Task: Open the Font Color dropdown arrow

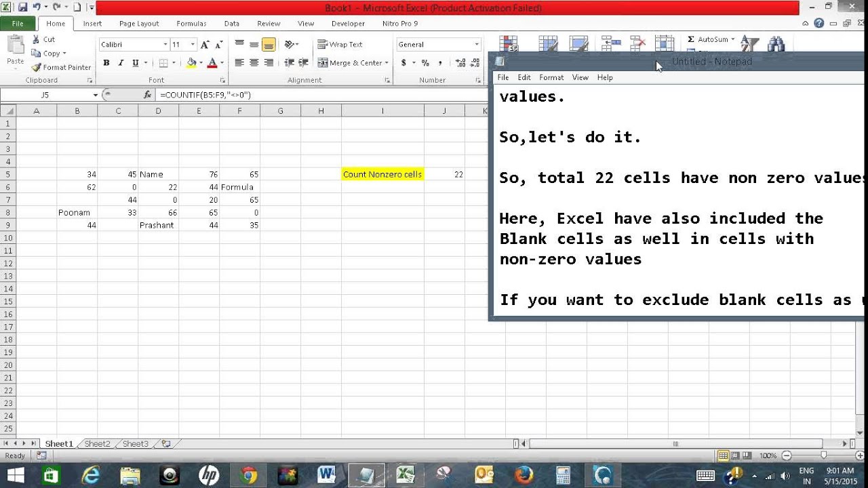Action: tap(222, 63)
